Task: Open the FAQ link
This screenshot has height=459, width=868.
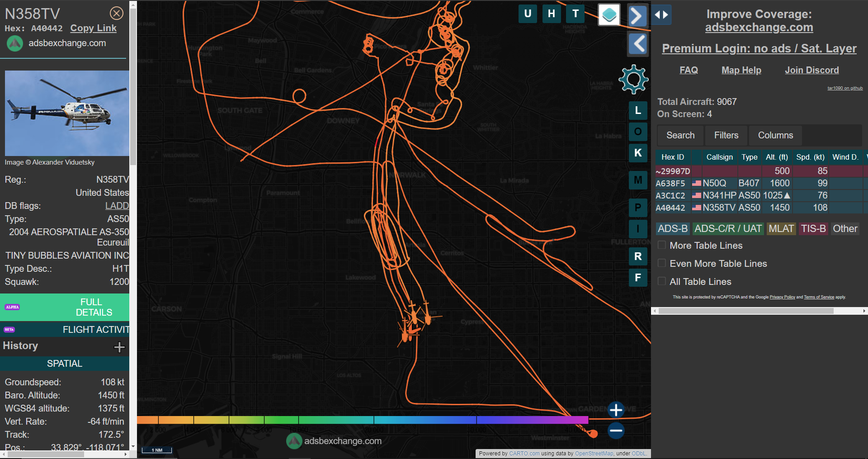Action: point(689,70)
